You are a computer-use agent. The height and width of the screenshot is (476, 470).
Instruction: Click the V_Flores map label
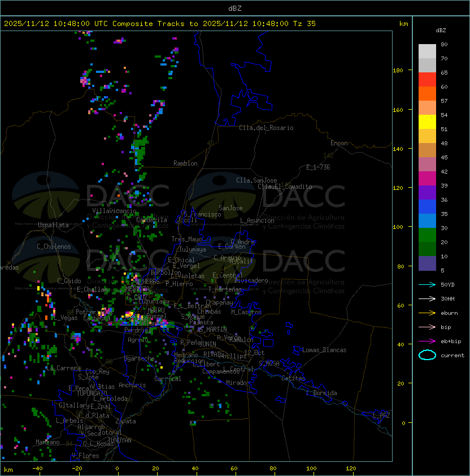(x=85, y=456)
